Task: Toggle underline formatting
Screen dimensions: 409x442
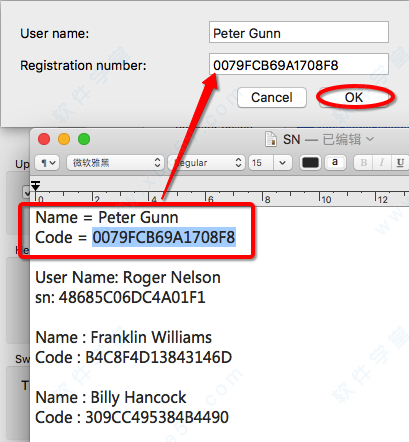Action: (400, 163)
